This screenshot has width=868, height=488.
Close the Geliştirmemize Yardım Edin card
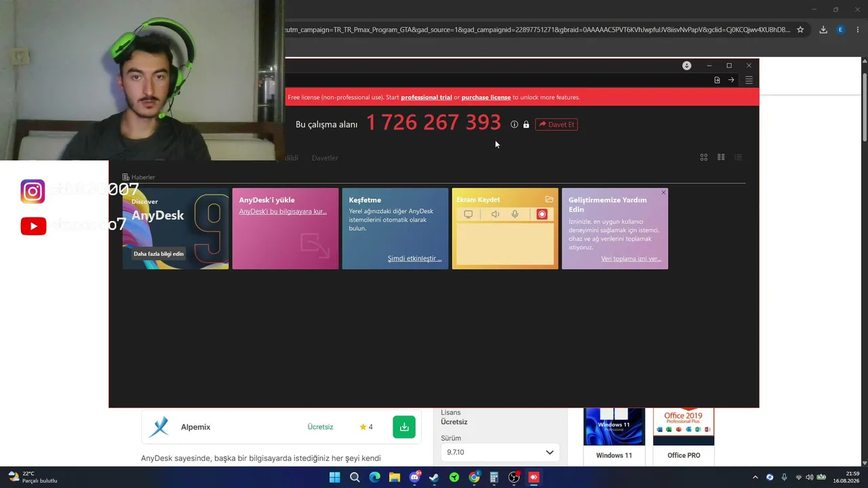click(663, 193)
